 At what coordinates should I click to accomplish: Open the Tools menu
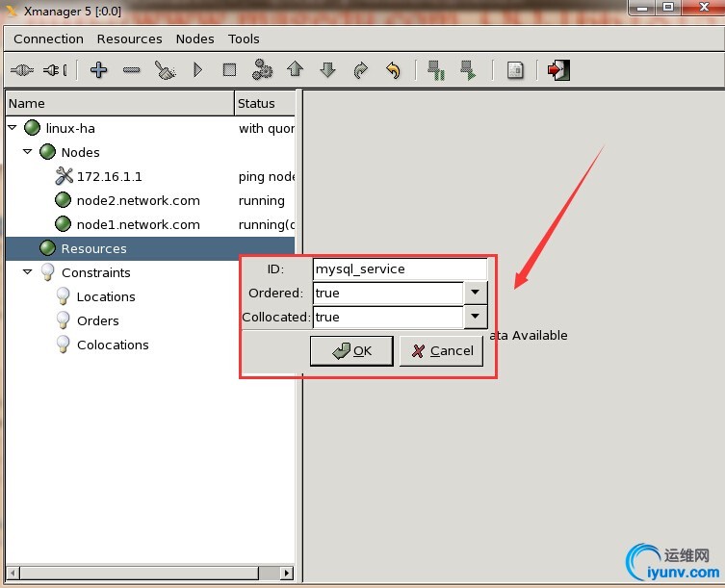[x=244, y=38]
